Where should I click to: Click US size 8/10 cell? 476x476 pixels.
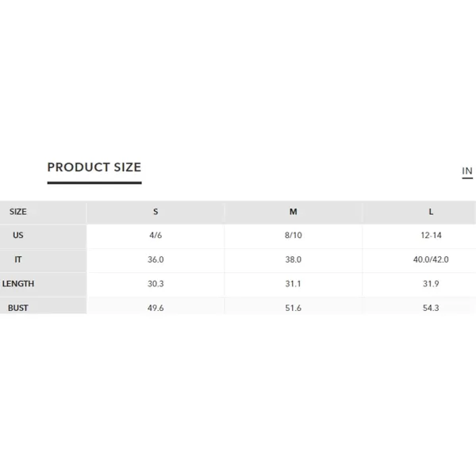coord(294,236)
